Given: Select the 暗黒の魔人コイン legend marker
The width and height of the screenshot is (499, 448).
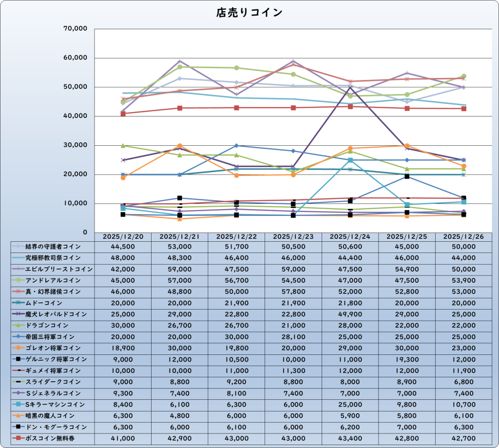Looking at the screenshot, I should pyautogui.click(x=18, y=416).
